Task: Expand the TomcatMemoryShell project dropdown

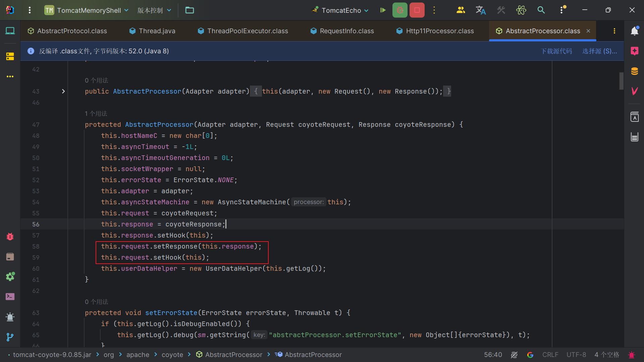Action: click(x=87, y=10)
